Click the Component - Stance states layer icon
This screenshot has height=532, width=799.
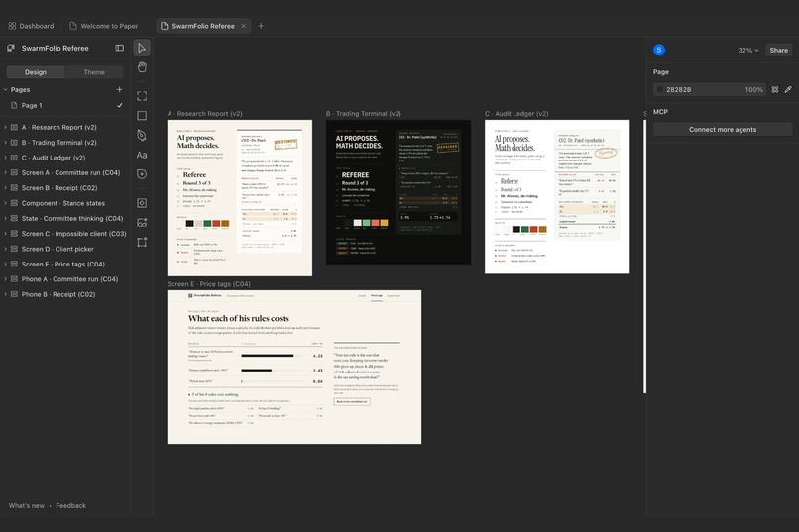[14, 203]
